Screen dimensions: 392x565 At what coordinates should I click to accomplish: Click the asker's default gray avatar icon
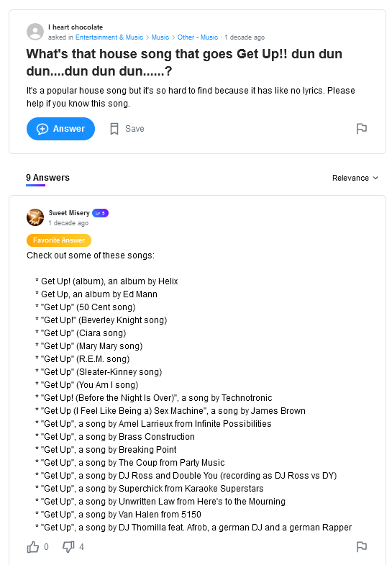tap(35, 32)
